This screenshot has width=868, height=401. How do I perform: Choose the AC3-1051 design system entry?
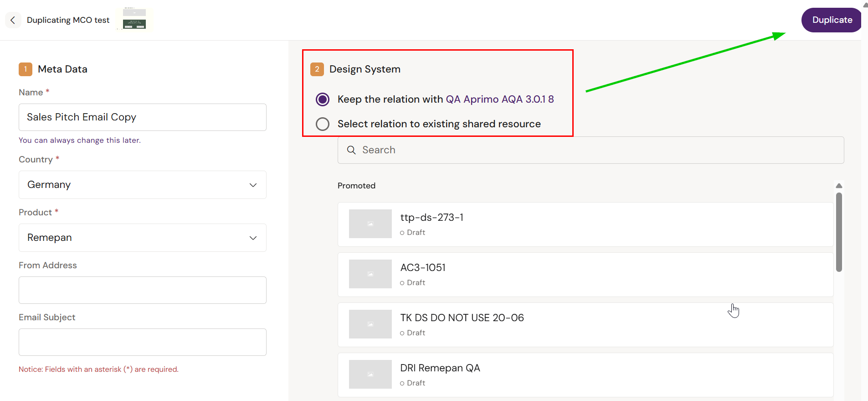pos(585,275)
